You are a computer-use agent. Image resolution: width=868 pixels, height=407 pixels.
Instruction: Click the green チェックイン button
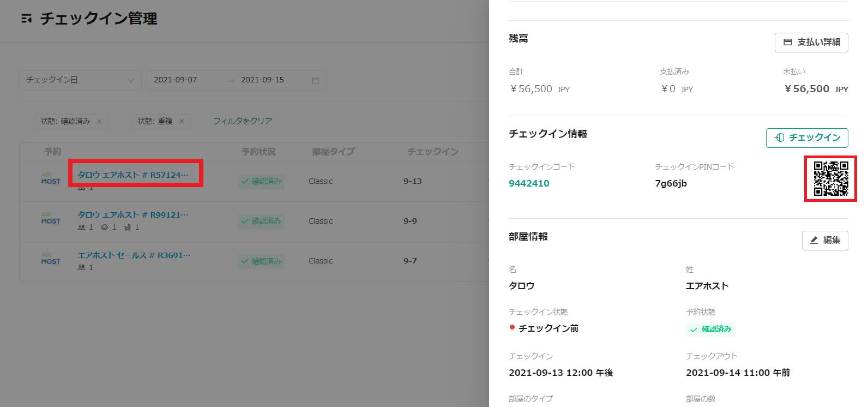point(807,138)
